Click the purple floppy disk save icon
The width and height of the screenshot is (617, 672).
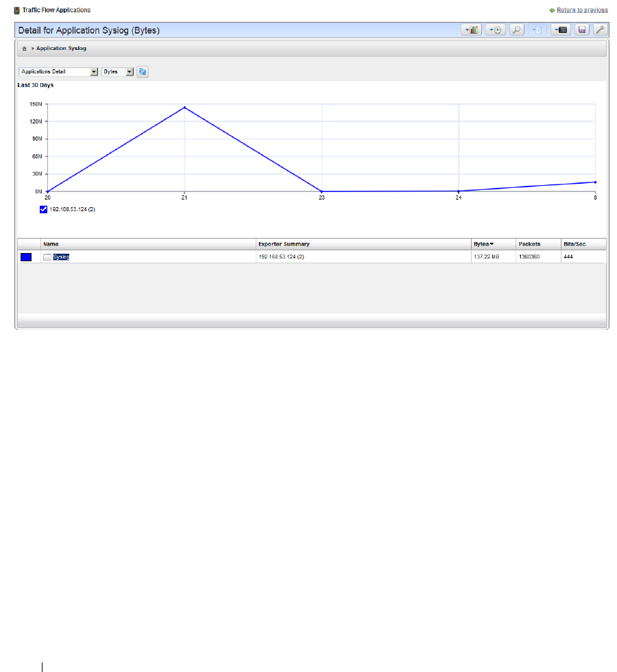point(582,30)
